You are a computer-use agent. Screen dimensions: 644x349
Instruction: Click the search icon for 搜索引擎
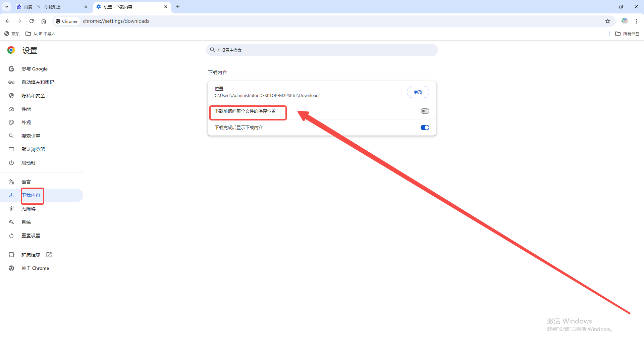[x=11, y=136]
